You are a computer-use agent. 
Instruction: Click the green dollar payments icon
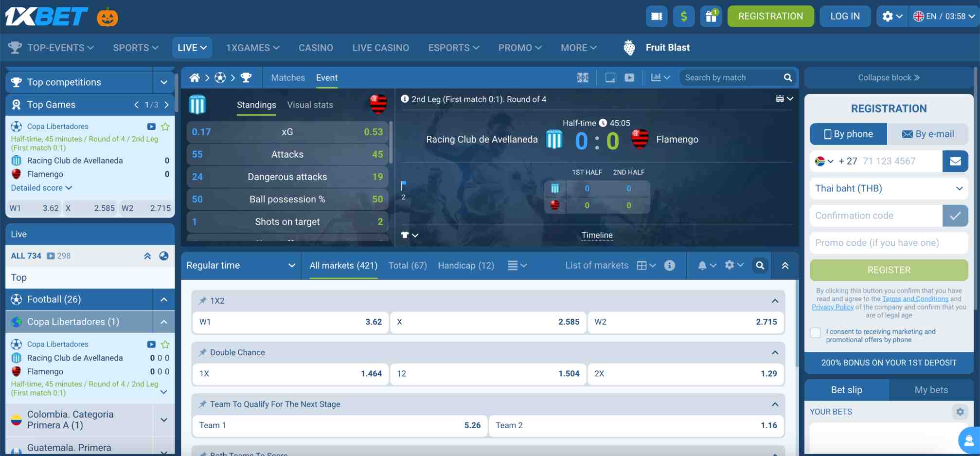(x=683, y=16)
